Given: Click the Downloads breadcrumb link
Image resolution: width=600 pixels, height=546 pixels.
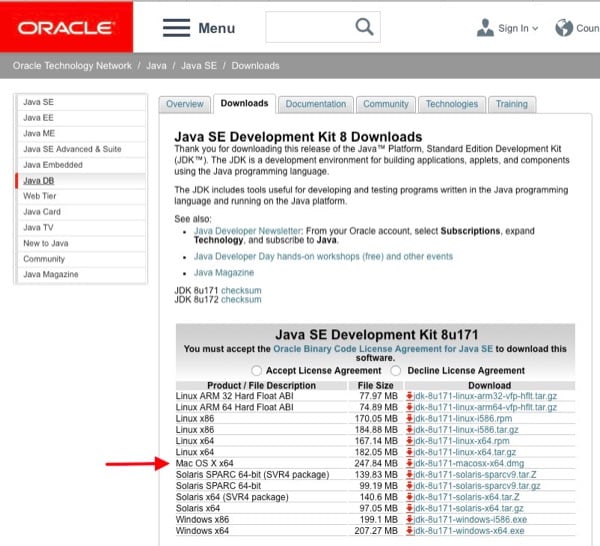Looking at the screenshot, I should 255,66.
